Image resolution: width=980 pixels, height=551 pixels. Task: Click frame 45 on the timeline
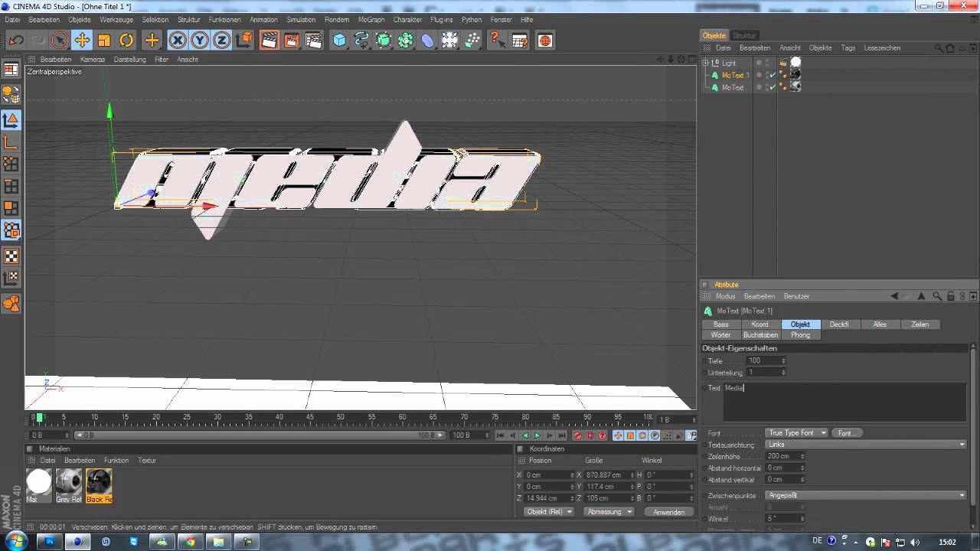click(309, 418)
